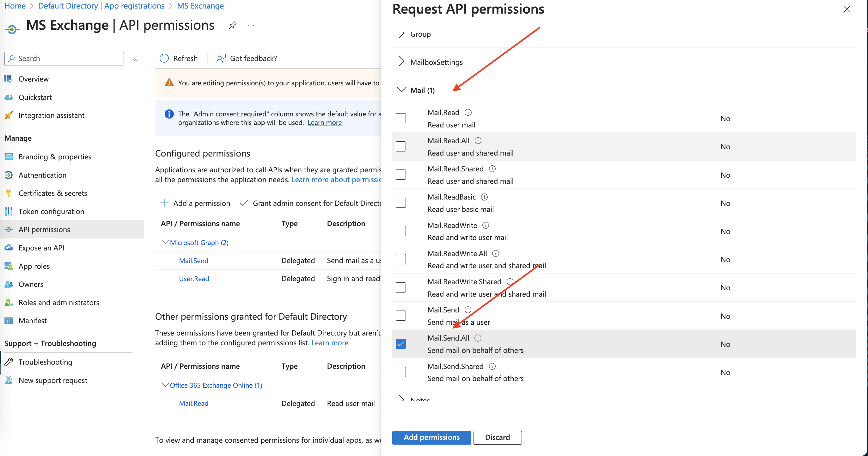Collapse the Mail permissions section
This screenshot has height=456, width=868.
coord(401,90)
